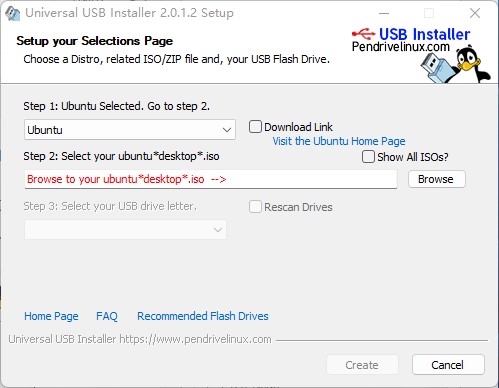Visit the Ubuntu Home Page link
Screen dimensions: 499x388
[339, 141]
